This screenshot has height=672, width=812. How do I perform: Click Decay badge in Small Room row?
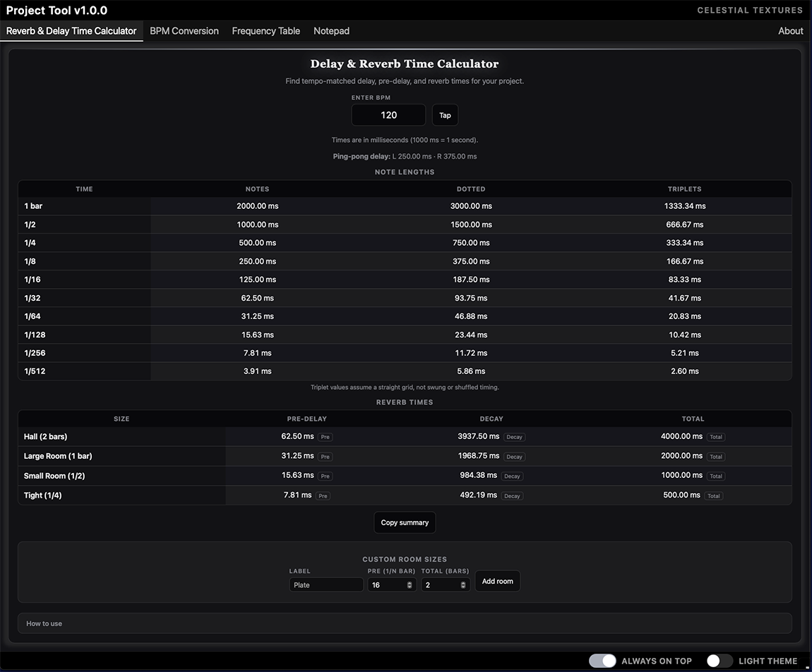coord(512,476)
